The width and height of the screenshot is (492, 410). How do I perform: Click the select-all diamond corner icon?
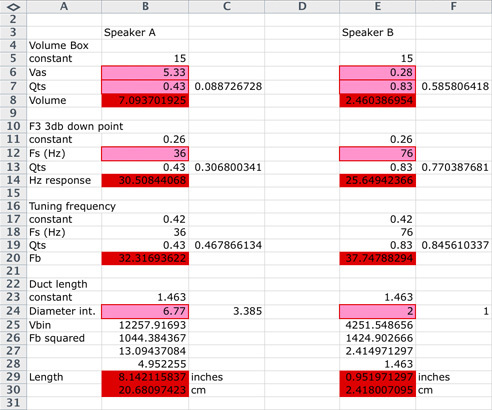(x=13, y=6)
